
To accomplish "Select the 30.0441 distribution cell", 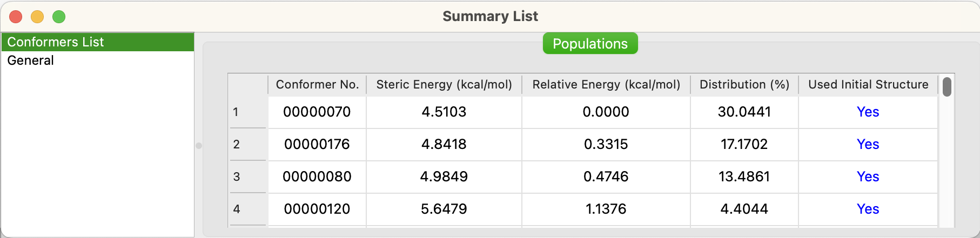I will click(x=744, y=112).
